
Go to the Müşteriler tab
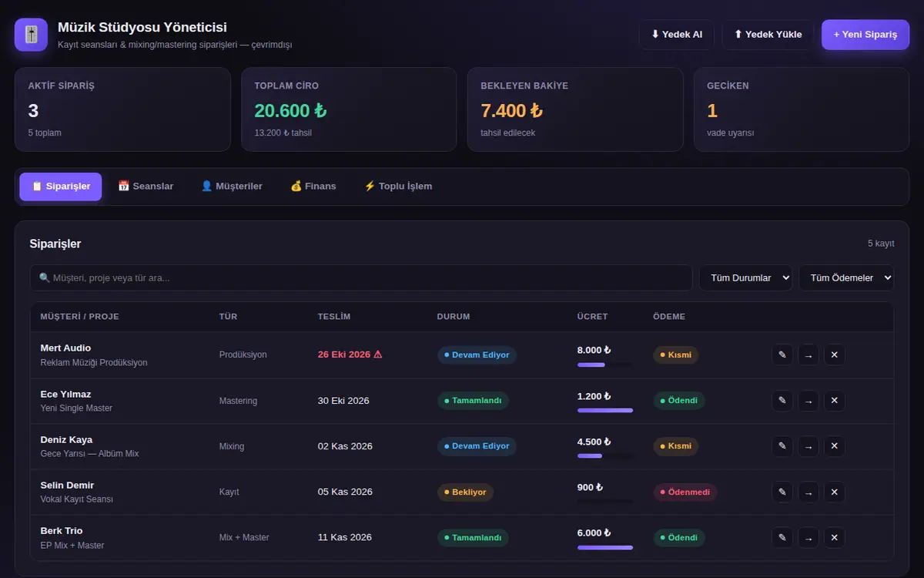[x=232, y=187]
